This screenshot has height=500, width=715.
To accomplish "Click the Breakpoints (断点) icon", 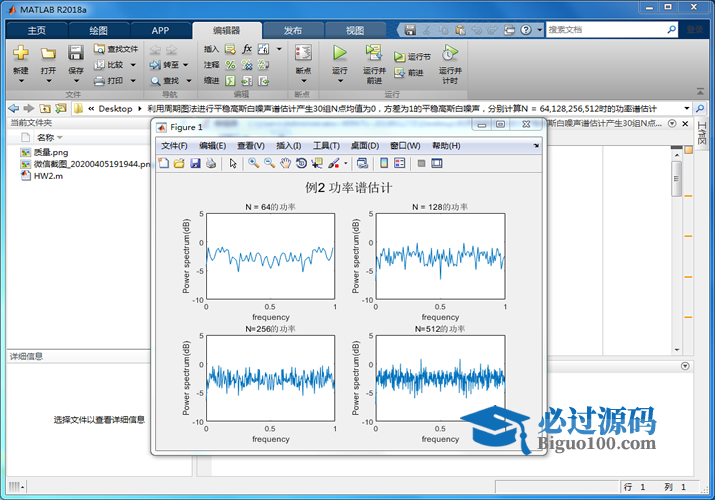I will coord(303,53).
